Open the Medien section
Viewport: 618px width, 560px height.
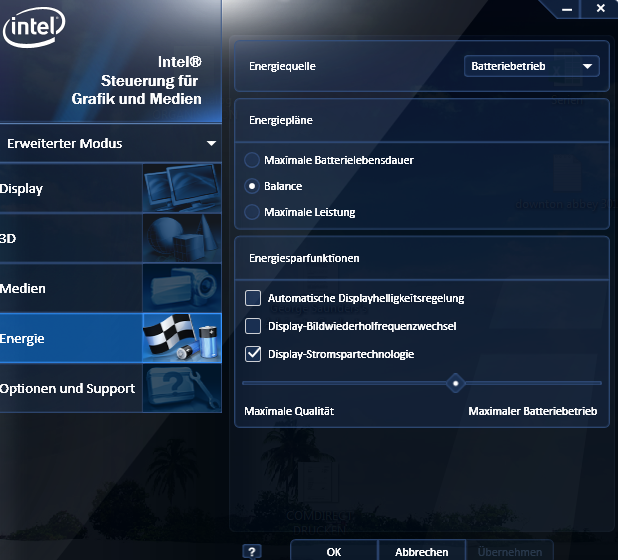coord(111,288)
